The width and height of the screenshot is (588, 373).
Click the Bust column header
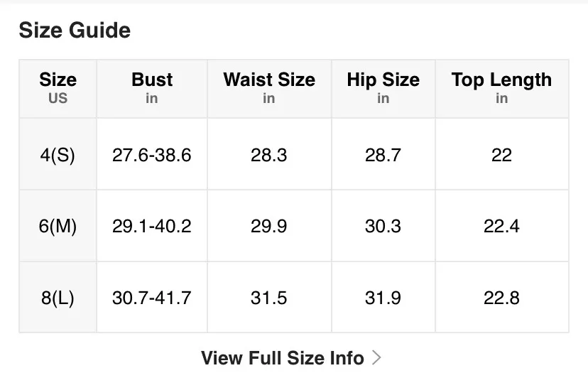point(152,89)
